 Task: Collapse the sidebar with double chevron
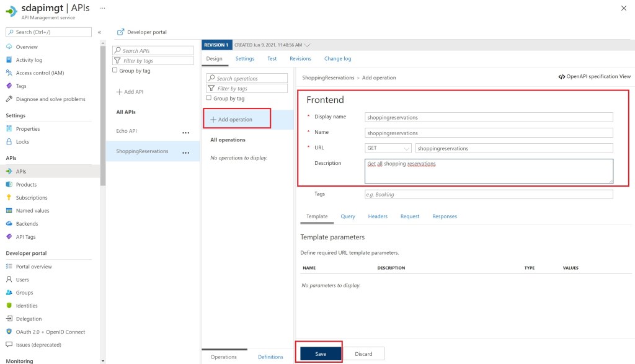coord(99,32)
